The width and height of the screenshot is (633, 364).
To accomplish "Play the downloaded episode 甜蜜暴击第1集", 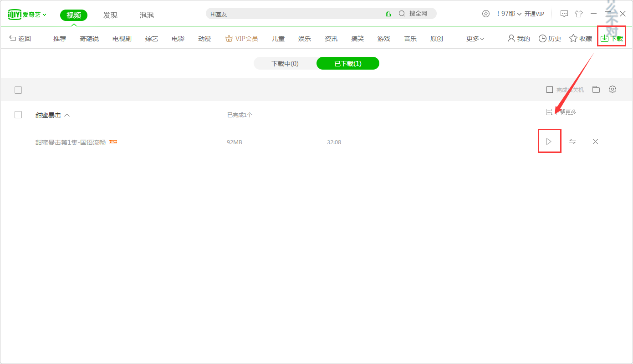I will pos(549,142).
